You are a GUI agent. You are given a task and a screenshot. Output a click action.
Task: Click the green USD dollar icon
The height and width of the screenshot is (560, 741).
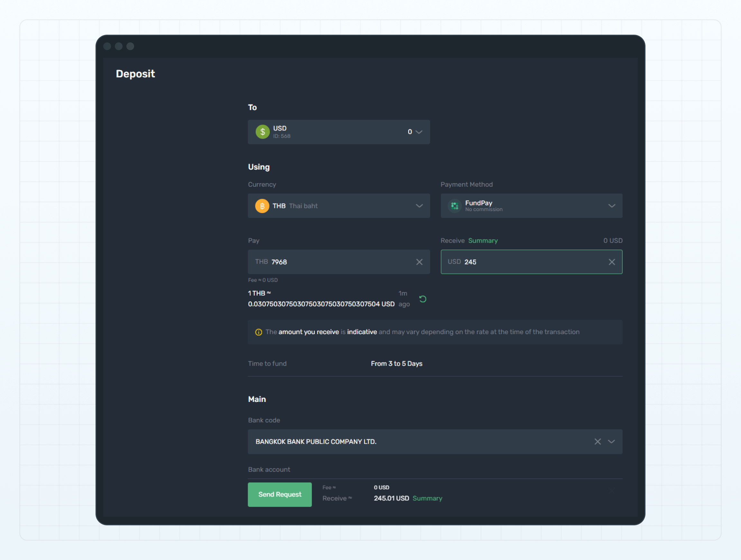263,132
